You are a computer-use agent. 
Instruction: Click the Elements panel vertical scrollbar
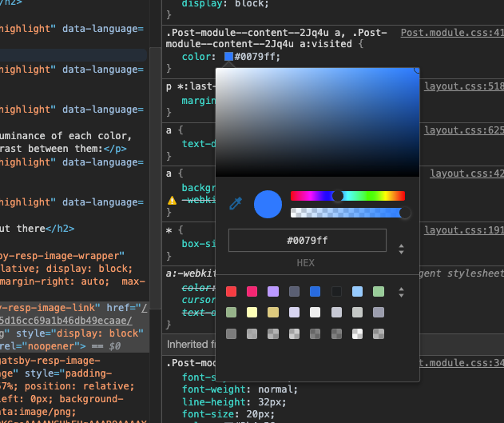click(156, 178)
